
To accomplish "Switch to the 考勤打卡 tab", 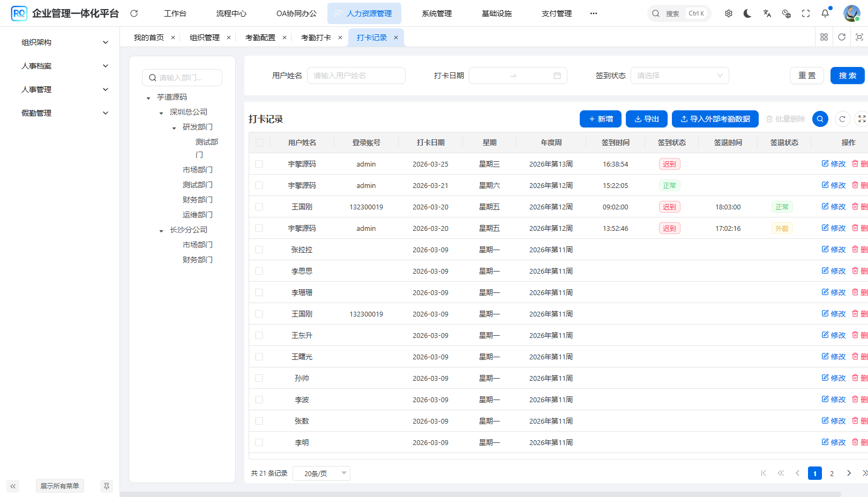I will pyautogui.click(x=317, y=37).
